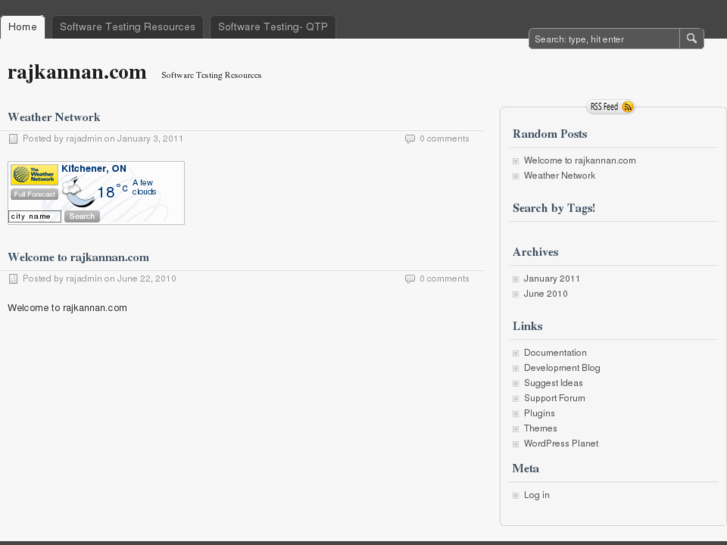This screenshot has width=727, height=545.
Task: Click The Weather Network logo
Action: [34, 175]
